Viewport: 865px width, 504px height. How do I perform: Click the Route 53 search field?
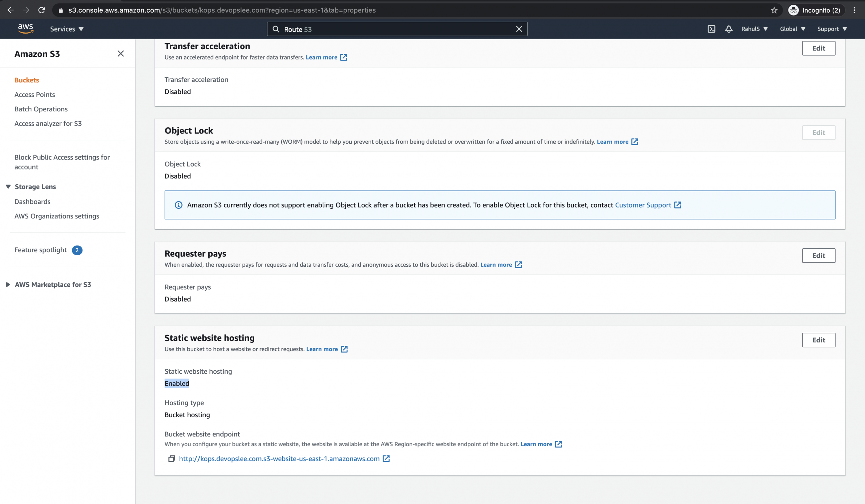(x=395, y=29)
